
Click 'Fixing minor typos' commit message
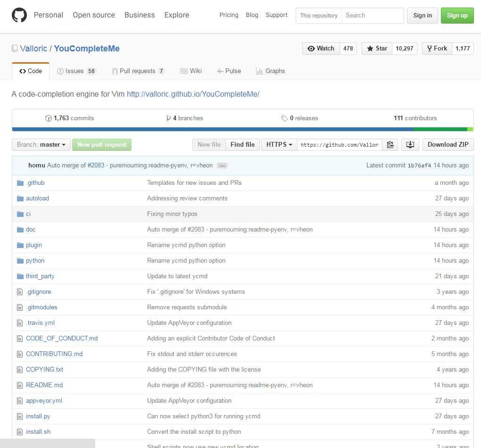(172, 214)
